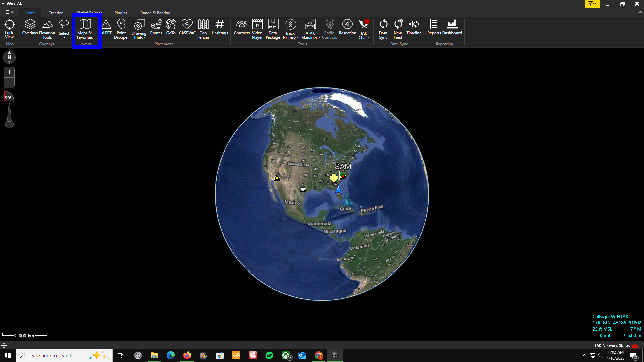Image resolution: width=644 pixels, height=362 pixels.
Task: Click the New Feed icon
Action: (x=398, y=29)
